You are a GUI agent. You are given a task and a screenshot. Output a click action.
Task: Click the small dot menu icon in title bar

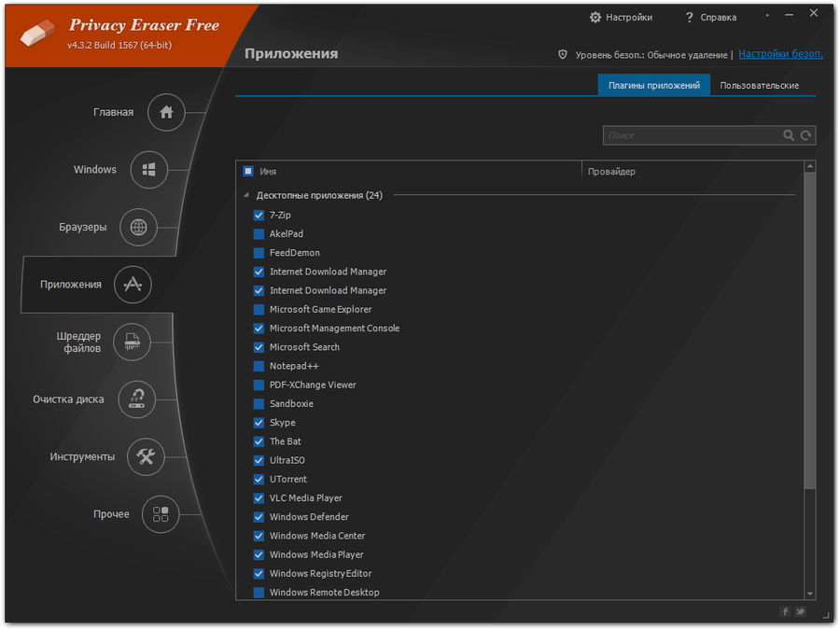767,15
